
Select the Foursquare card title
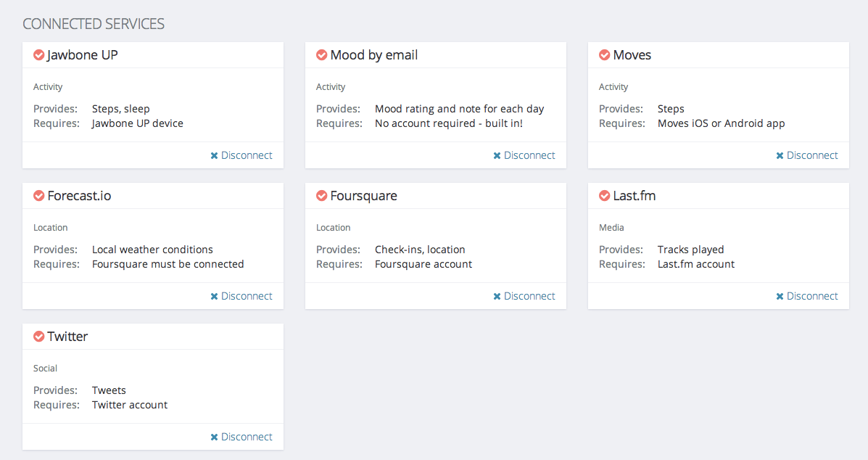tap(364, 196)
